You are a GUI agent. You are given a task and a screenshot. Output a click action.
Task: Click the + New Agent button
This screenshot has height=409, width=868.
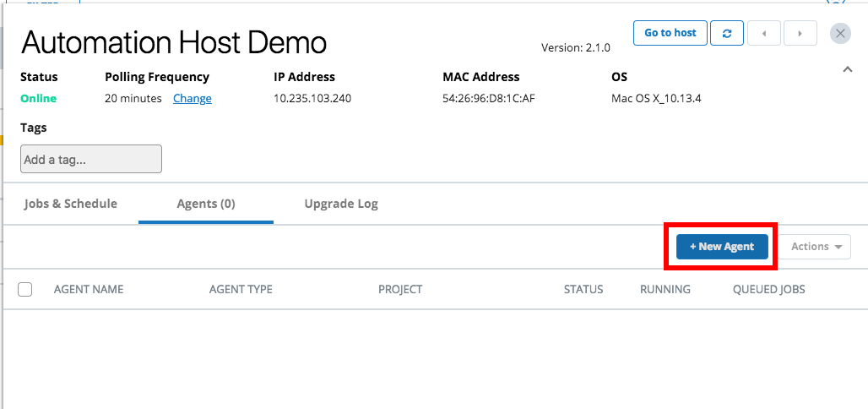click(x=722, y=247)
